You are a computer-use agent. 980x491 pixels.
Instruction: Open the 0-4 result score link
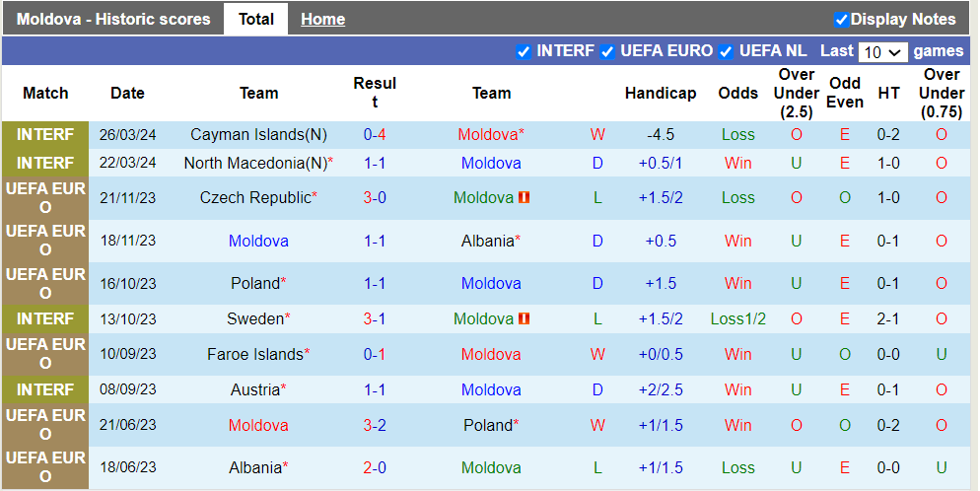375,134
